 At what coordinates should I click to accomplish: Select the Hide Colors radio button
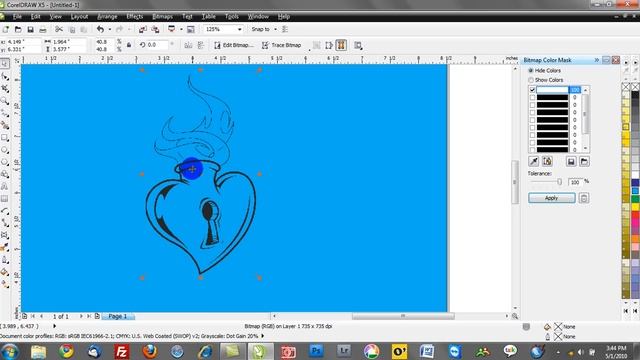(x=531, y=71)
